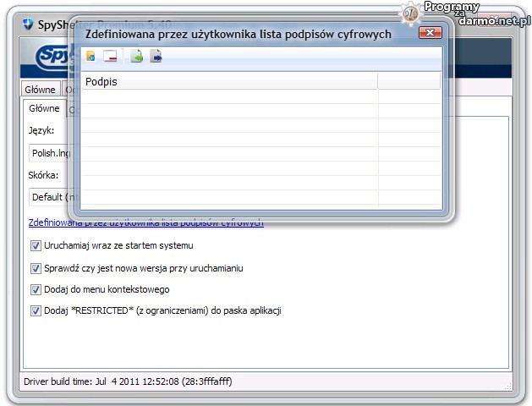Toggle 'Uruchamiaj wraz ze startem systemu' checkbox

[36, 246]
